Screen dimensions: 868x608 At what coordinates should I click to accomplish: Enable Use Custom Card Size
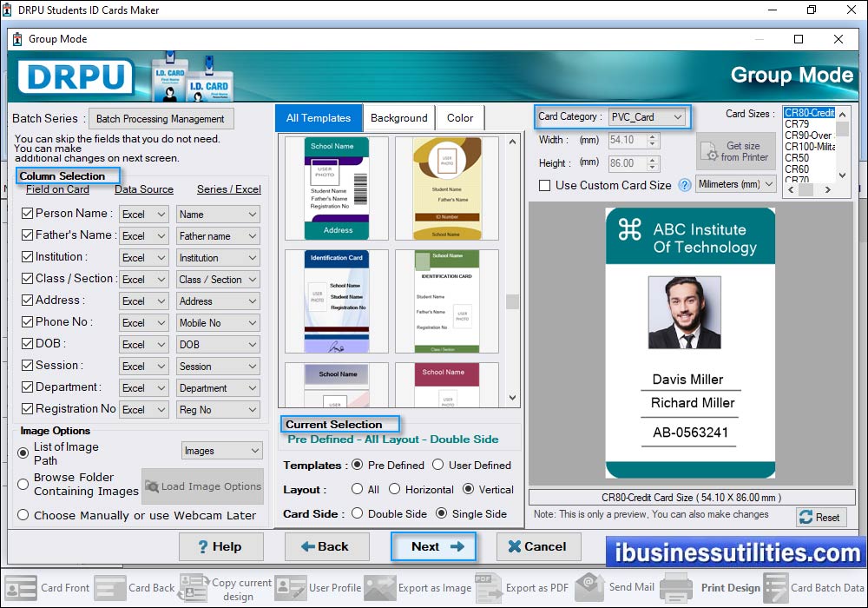pyautogui.click(x=544, y=184)
